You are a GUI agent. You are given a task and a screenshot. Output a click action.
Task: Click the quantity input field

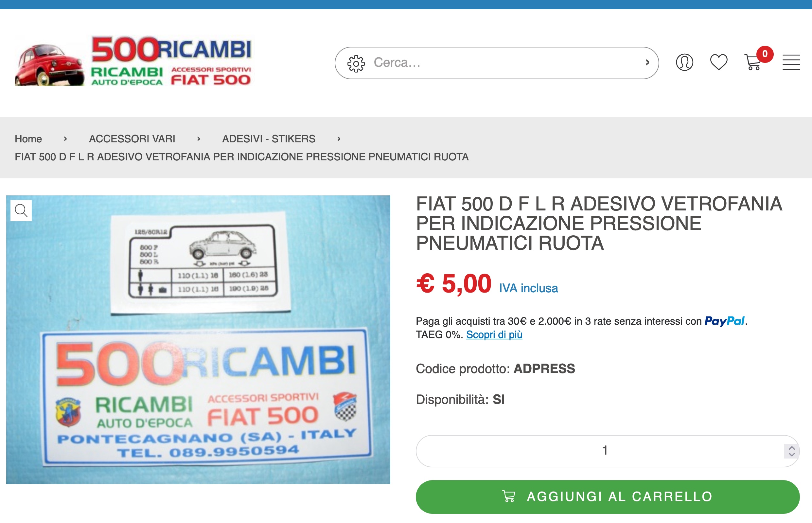coord(604,451)
